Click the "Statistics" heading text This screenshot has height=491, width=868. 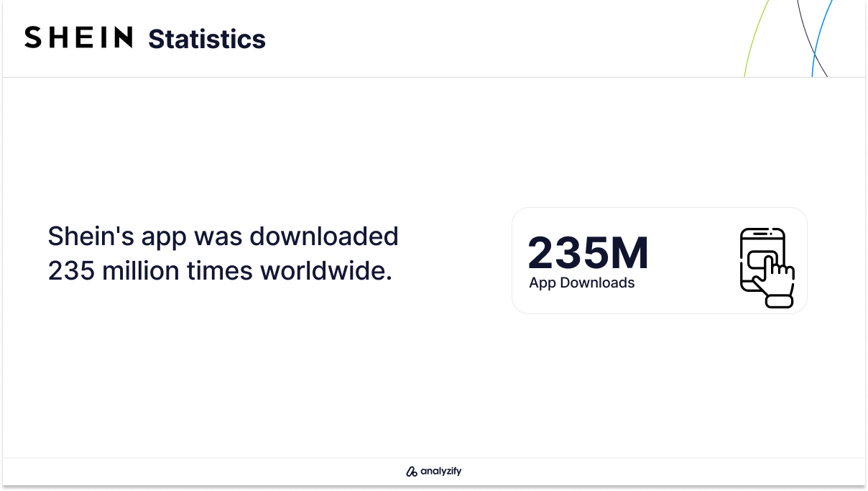coord(207,39)
